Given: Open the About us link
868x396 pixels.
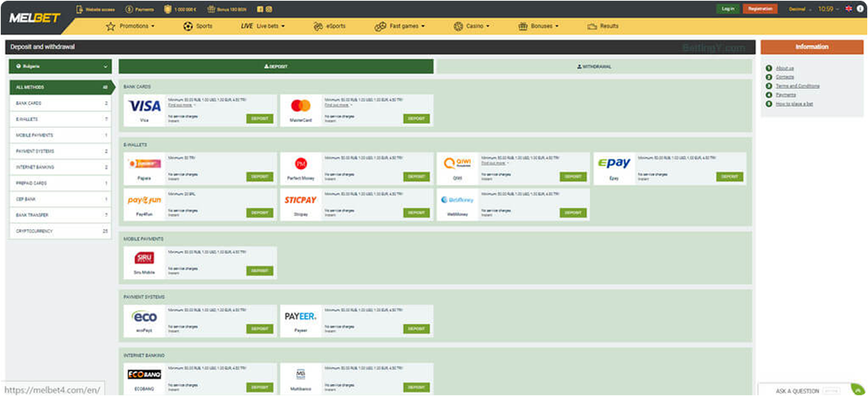Looking at the screenshot, I should click(x=785, y=68).
